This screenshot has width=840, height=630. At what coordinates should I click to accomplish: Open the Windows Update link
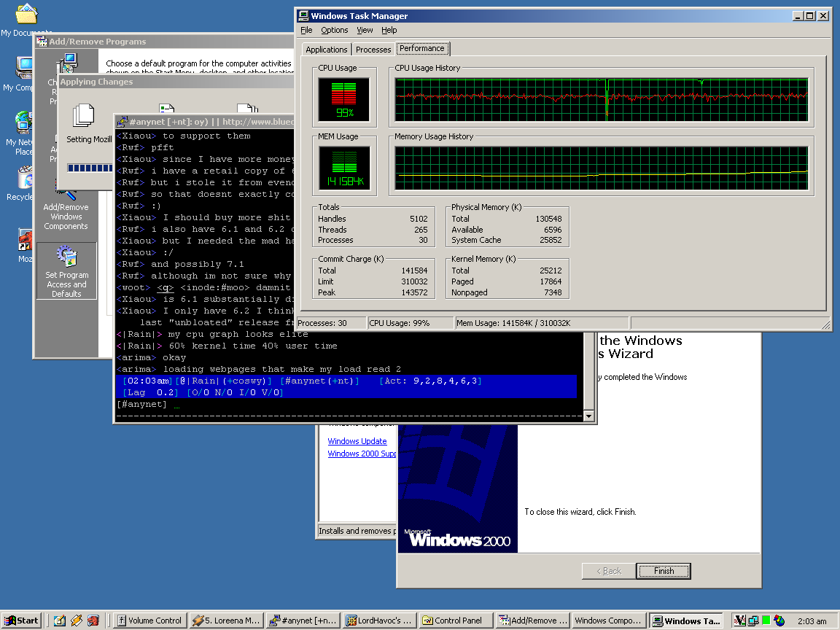click(x=357, y=441)
